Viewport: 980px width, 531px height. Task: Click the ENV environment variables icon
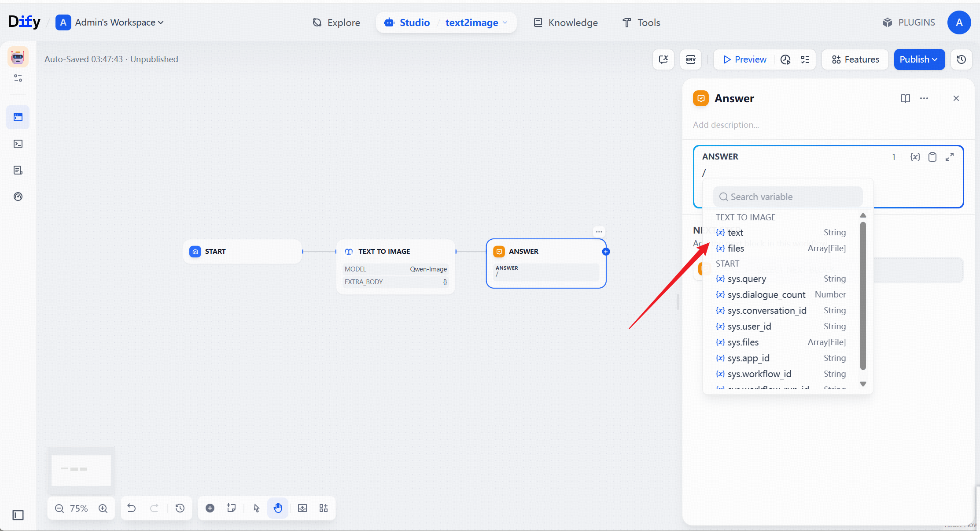pos(690,59)
